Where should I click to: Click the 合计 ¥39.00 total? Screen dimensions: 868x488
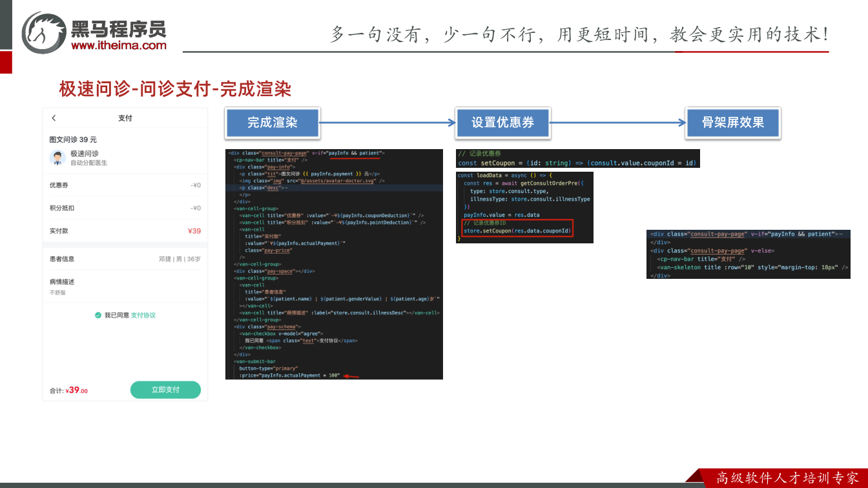point(68,391)
